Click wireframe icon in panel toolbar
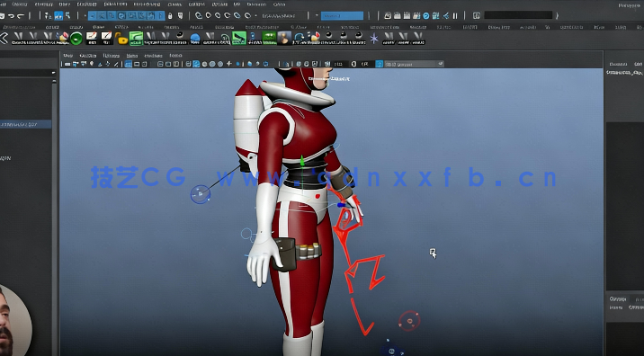 (x=189, y=64)
